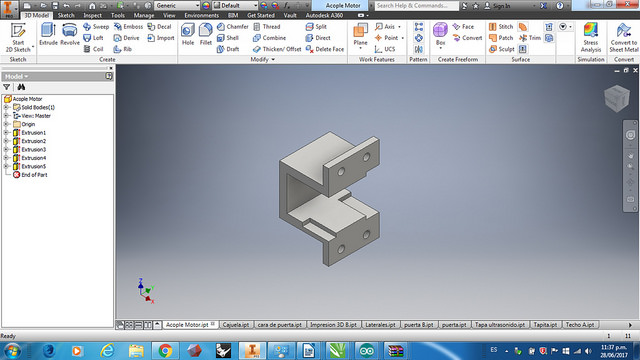Expand the Extrusion5 node
The image size is (640, 360).
tap(6, 166)
